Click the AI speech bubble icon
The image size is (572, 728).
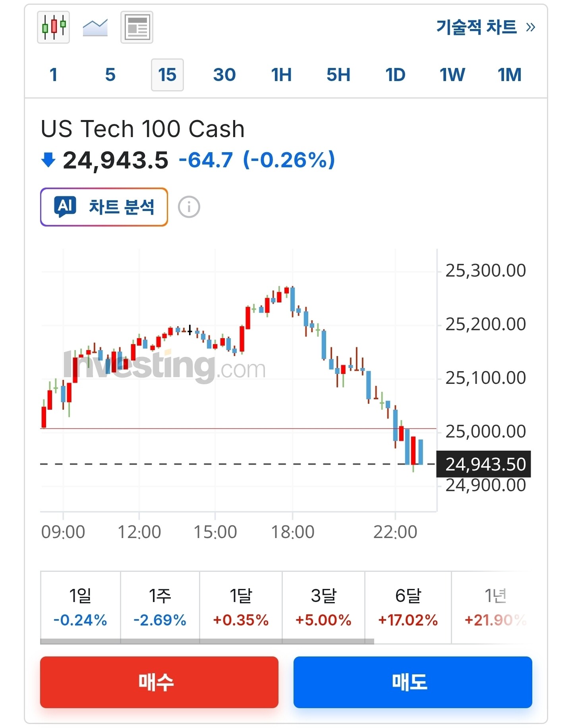[x=65, y=207]
